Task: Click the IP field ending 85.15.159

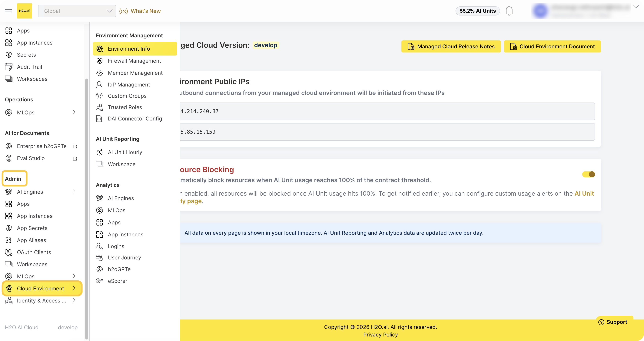Action: point(387,132)
